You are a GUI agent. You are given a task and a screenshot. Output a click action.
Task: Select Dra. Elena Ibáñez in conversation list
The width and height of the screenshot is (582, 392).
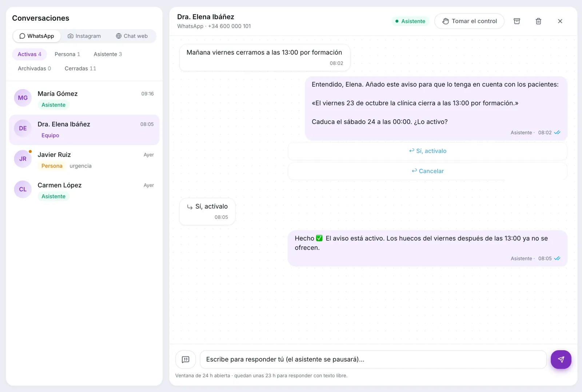click(x=84, y=130)
